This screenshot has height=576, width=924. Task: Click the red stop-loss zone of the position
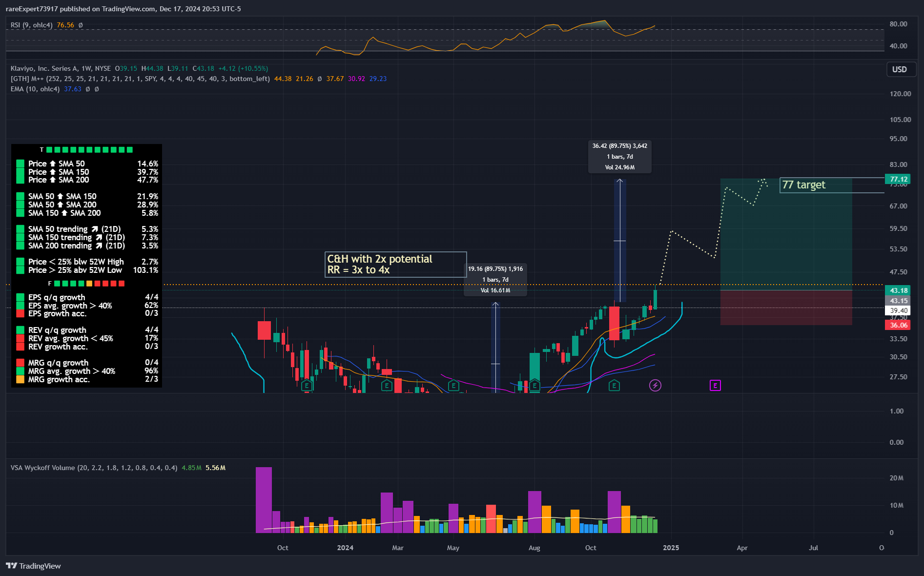(786, 308)
